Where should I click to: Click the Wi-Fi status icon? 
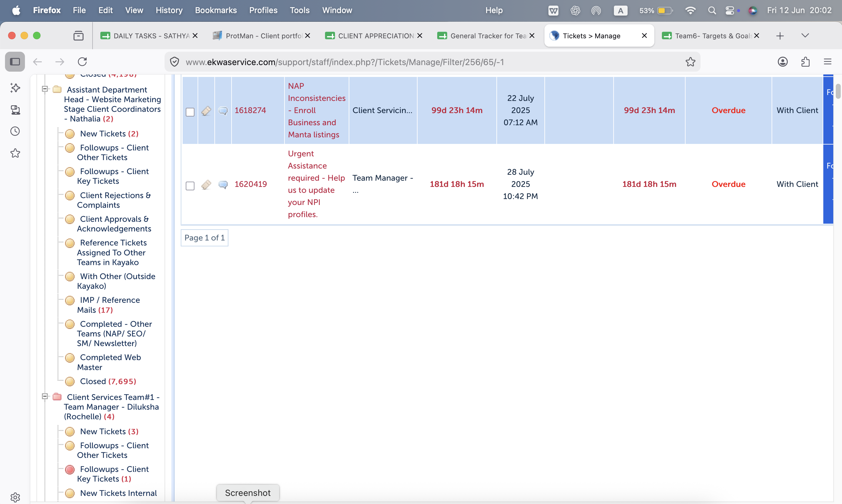pos(690,11)
